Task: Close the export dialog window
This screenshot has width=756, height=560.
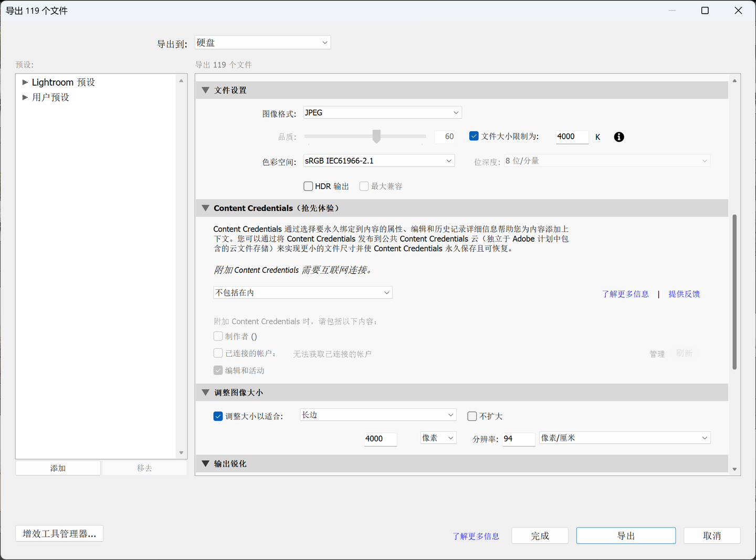Action: 738,11
